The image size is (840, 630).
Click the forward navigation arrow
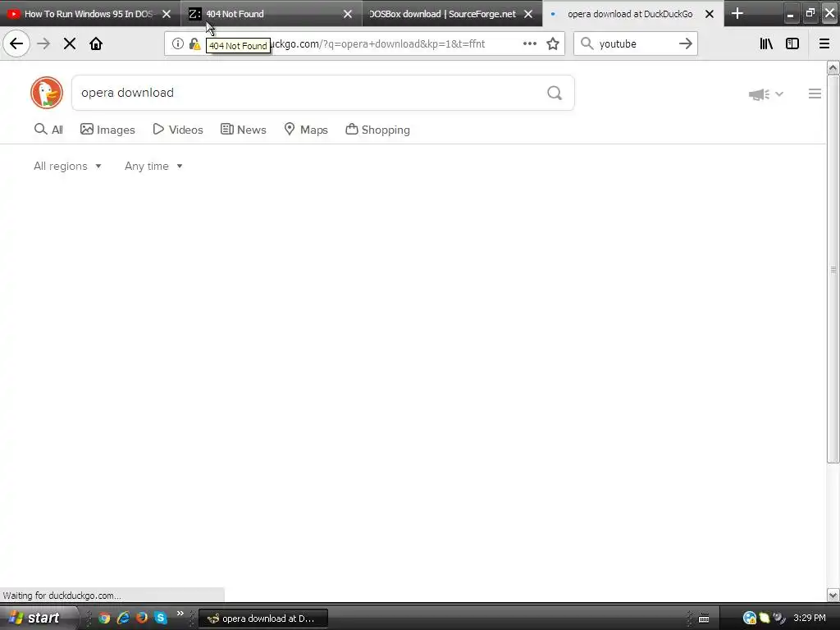pyautogui.click(x=43, y=44)
